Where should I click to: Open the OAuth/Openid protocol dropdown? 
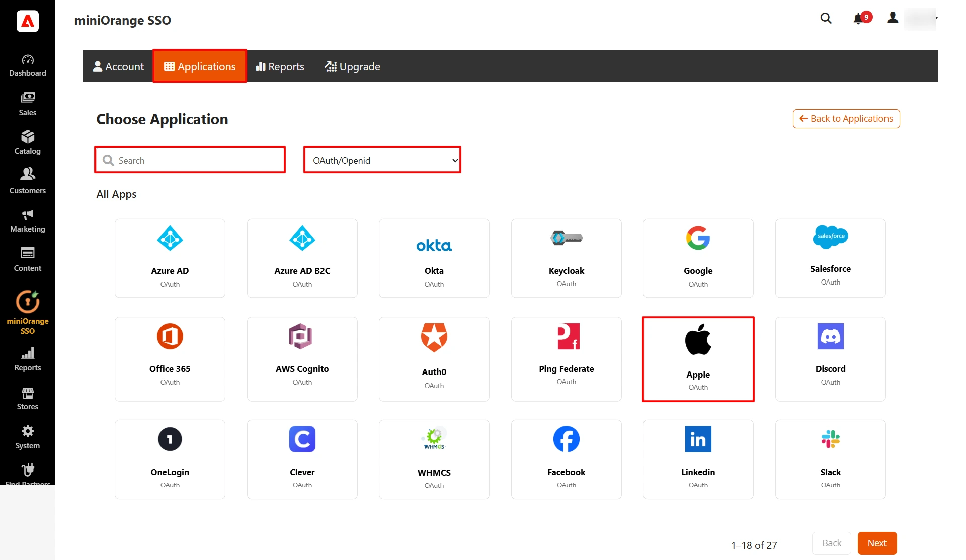[x=382, y=160]
